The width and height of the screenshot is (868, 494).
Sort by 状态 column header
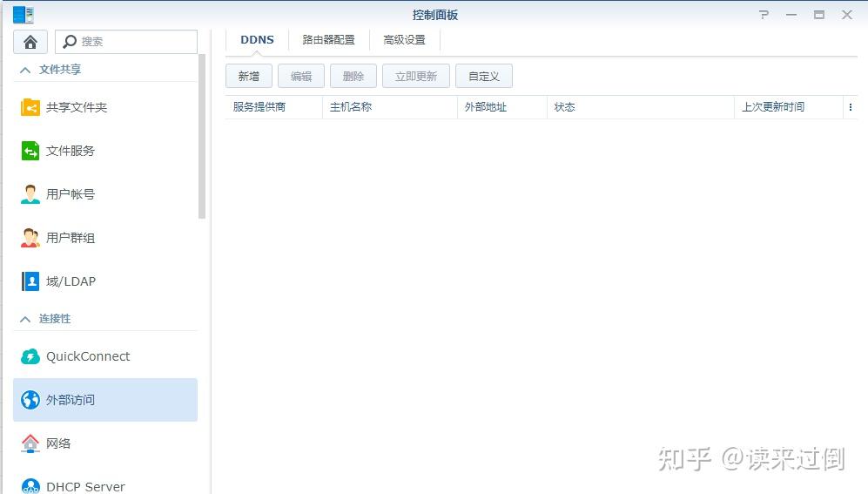[x=641, y=107]
